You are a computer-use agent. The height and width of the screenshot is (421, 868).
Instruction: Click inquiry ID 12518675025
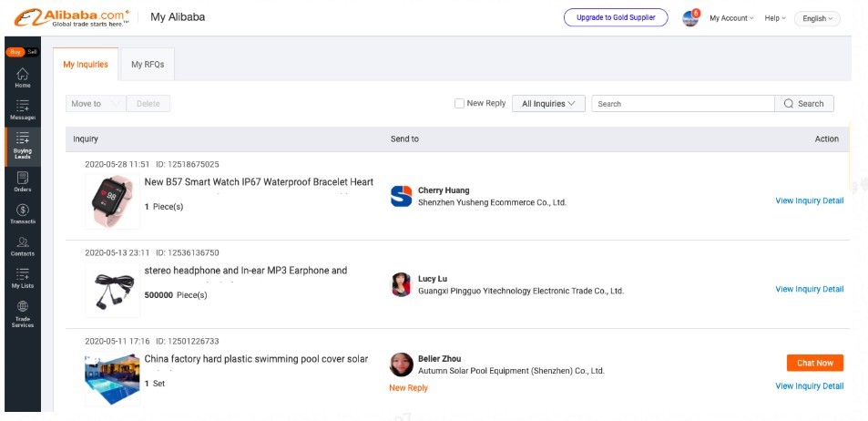[188, 165]
